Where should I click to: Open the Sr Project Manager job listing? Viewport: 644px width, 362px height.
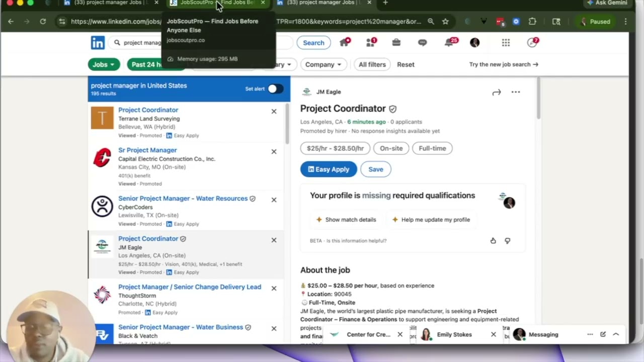click(x=147, y=150)
